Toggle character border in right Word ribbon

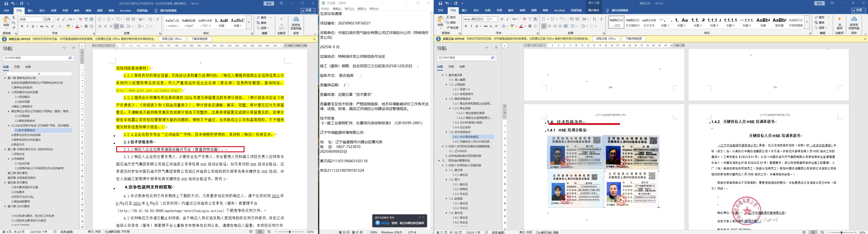tap(535, 19)
